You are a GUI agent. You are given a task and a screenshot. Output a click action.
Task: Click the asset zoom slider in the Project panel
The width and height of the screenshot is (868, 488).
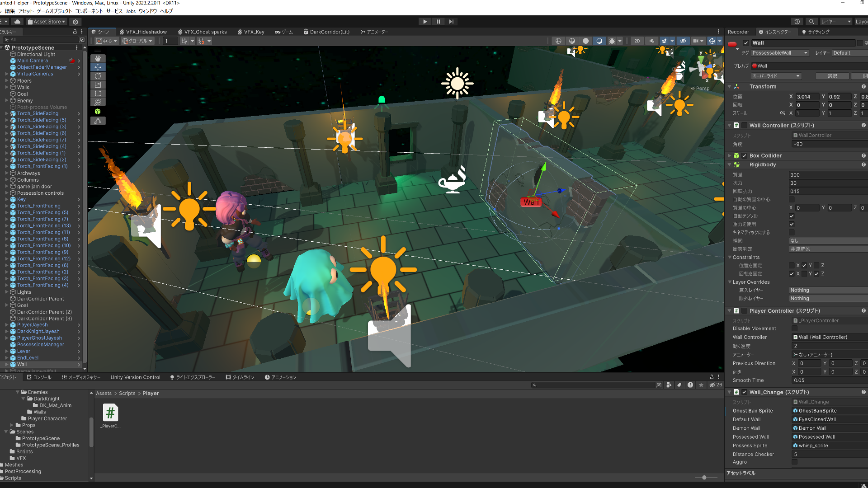[704, 477]
